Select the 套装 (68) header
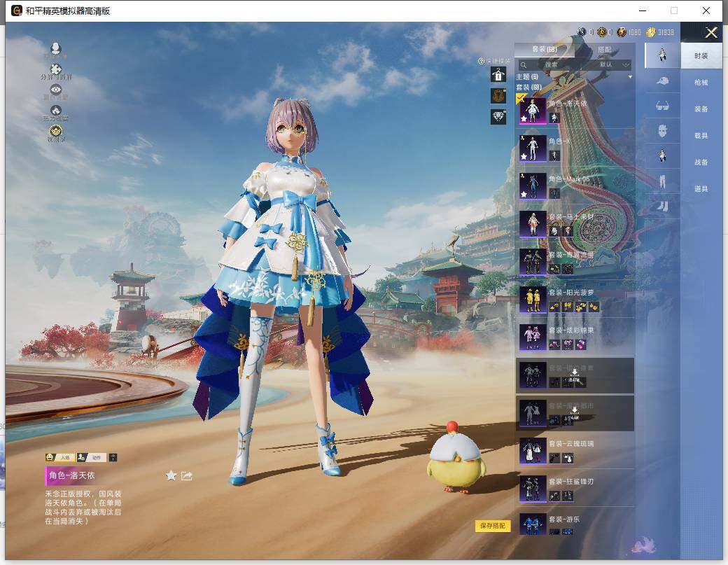 point(528,87)
